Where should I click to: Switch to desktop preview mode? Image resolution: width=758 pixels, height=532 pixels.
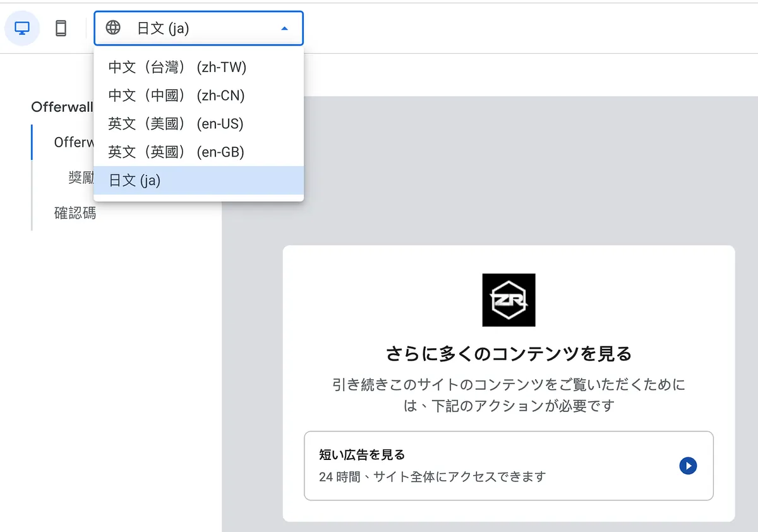22,28
